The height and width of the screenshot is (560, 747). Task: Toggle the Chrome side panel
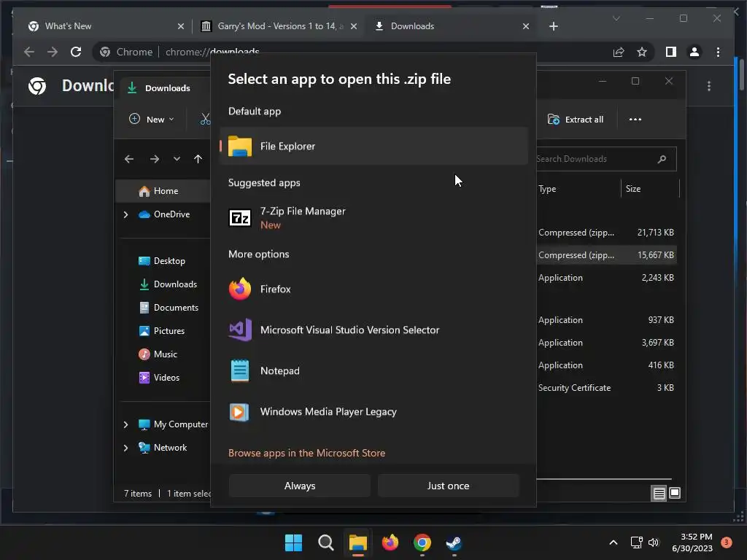[x=671, y=52]
